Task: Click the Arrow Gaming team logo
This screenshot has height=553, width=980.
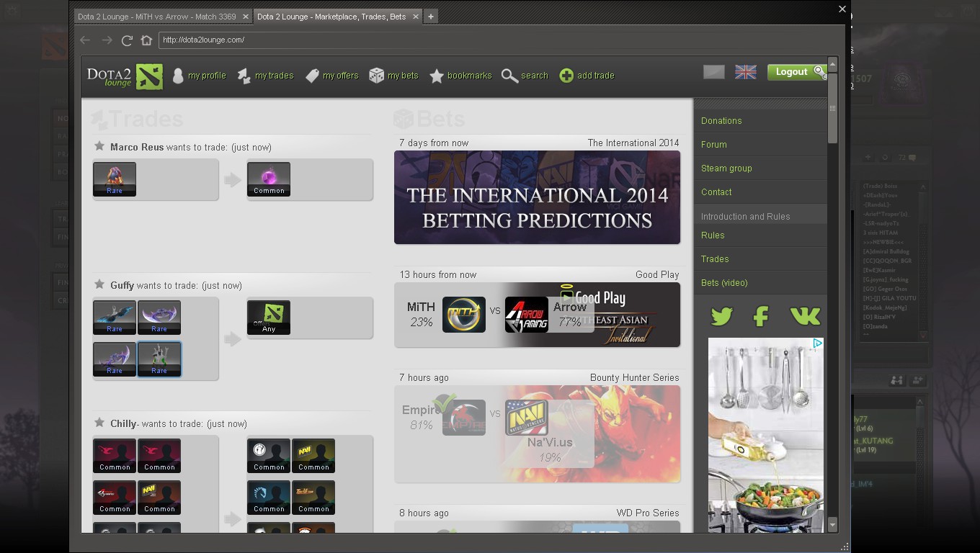Action: pos(527,315)
